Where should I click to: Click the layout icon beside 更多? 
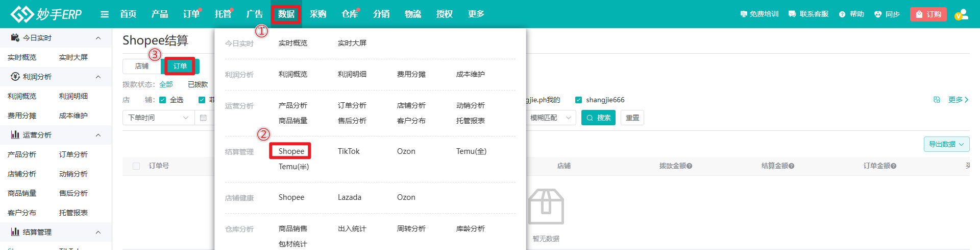coord(937,100)
